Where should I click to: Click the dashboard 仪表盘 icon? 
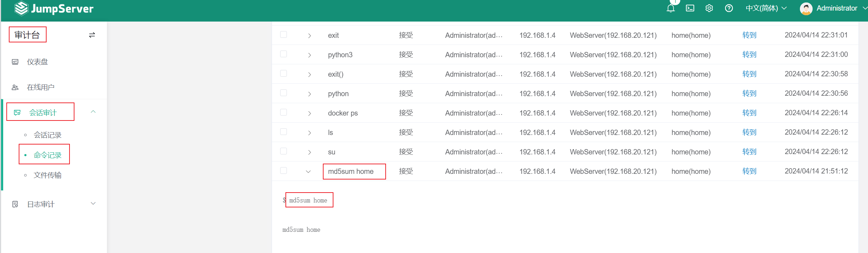tap(15, 62)
